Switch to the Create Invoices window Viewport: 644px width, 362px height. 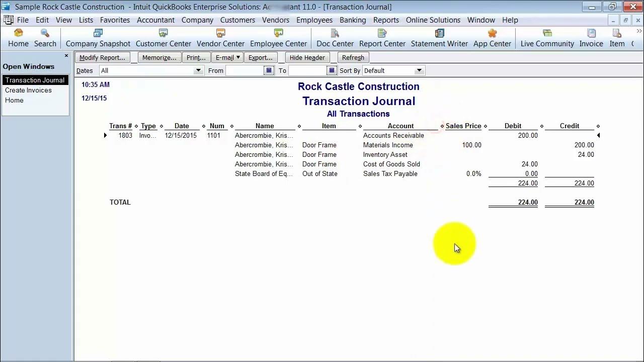click(28, 90)
